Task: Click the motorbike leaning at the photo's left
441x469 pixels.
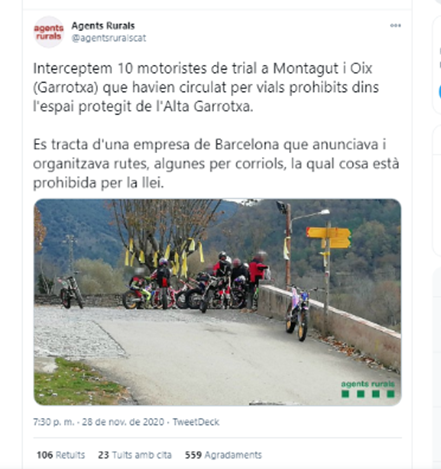Action: pos(70,292)
